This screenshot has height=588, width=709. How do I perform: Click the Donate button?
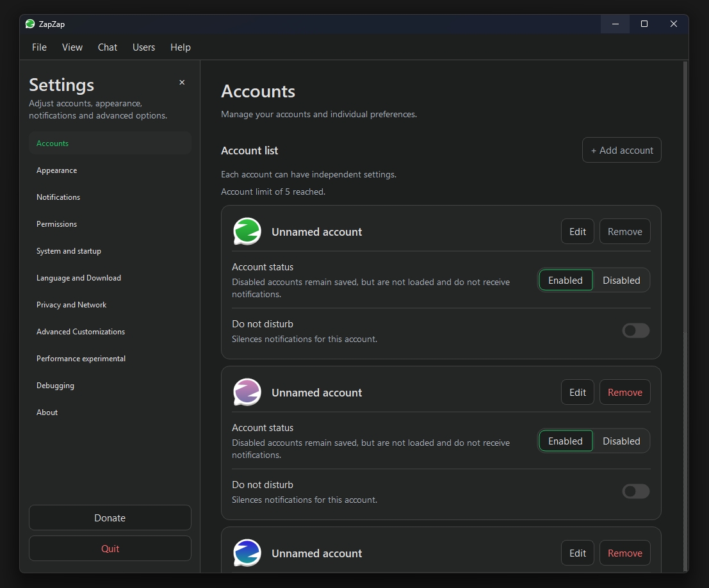pos(110,518)
